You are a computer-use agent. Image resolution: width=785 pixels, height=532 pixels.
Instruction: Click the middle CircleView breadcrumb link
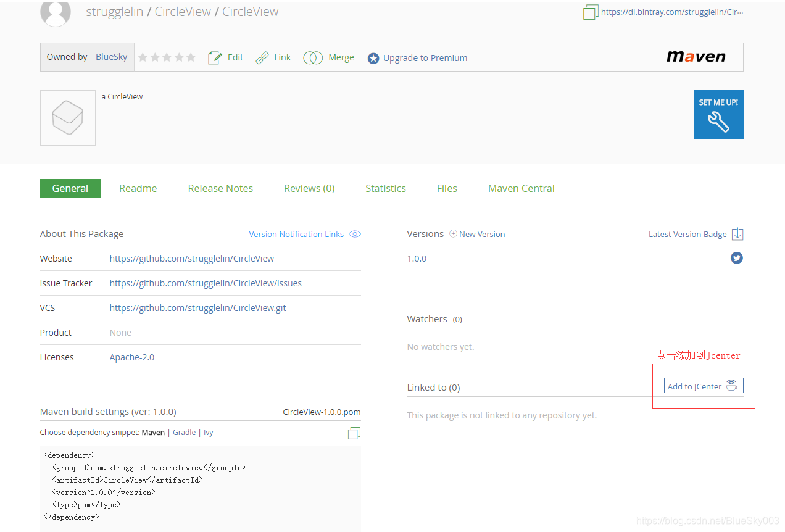(x=183, y=12)
